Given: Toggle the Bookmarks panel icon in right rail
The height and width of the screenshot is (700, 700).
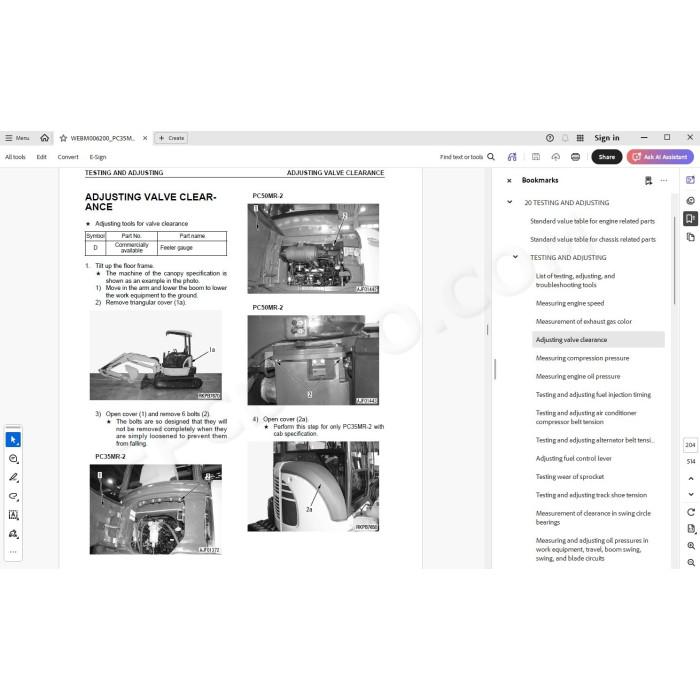Looking at the screenshot, I should pyautogui.click(x=690, y=219).
